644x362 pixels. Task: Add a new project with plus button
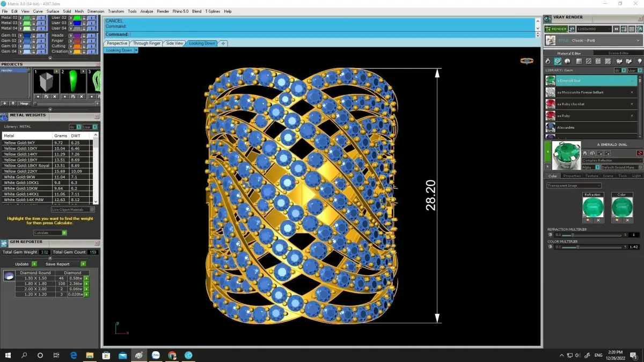tap(5, 103)
